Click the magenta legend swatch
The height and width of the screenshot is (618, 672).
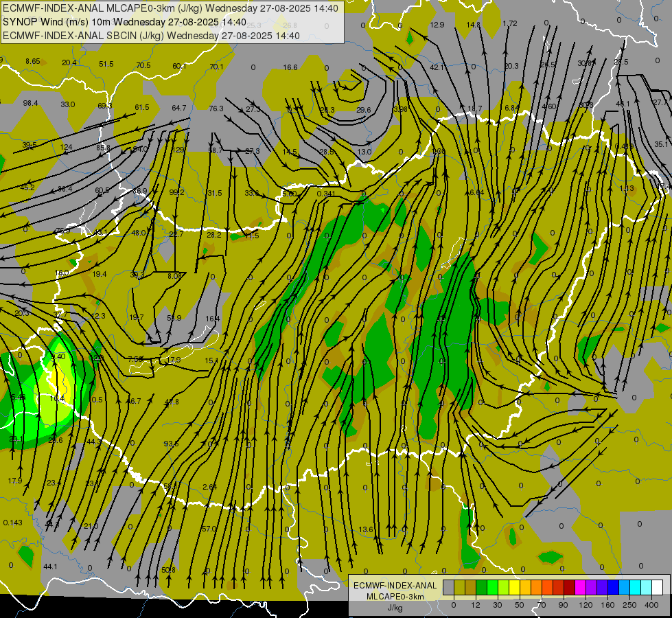pyautogui.click(x=581, y=587)
